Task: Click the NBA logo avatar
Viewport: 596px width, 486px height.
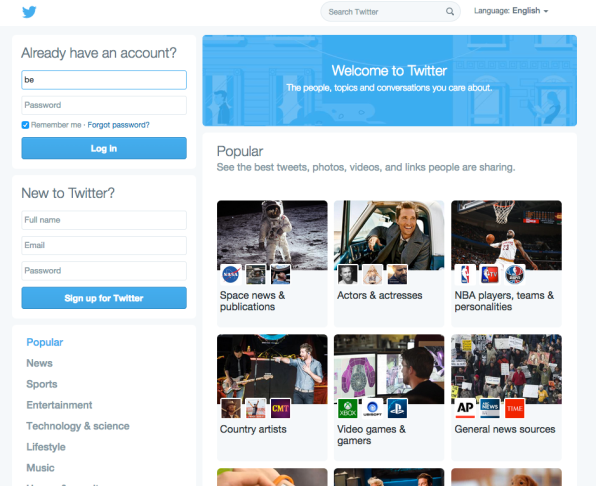Action: [x=465, y=274]
